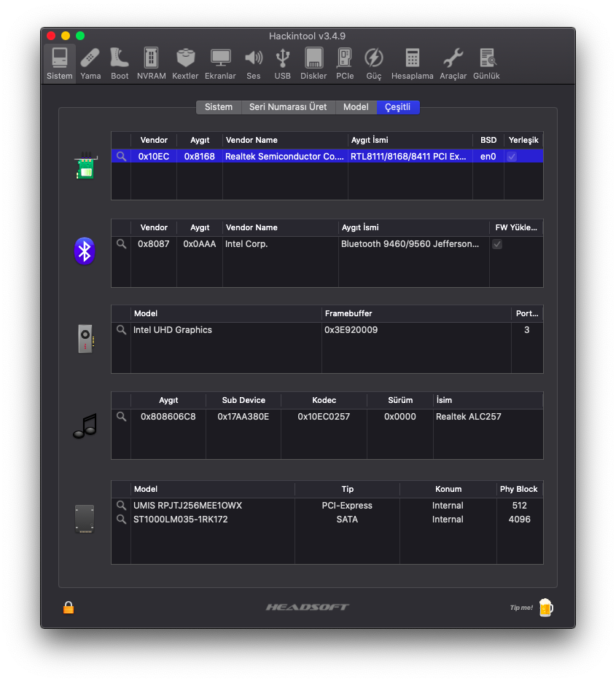This screenshot has height=682, width=616.
Task: Open the Günlük log section
Action: (x=486, y=64)
